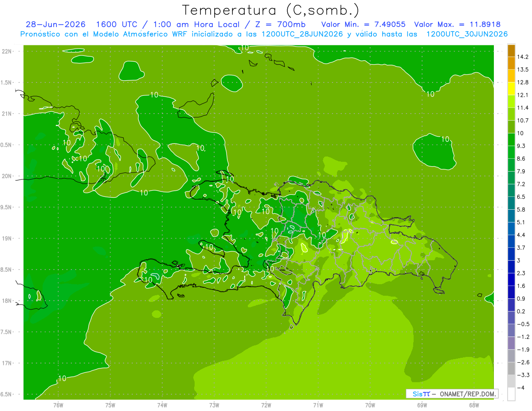Select the gray legend swatch between -3.3 and -2.6
Image resolution: width=532 pixels, height=411 pixels.
click(x=511, y=369)
